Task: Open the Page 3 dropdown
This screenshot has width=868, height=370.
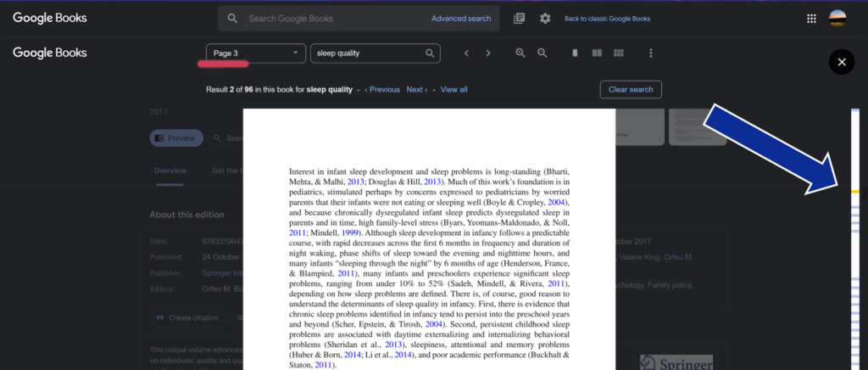Action: [x=256, y=53]
